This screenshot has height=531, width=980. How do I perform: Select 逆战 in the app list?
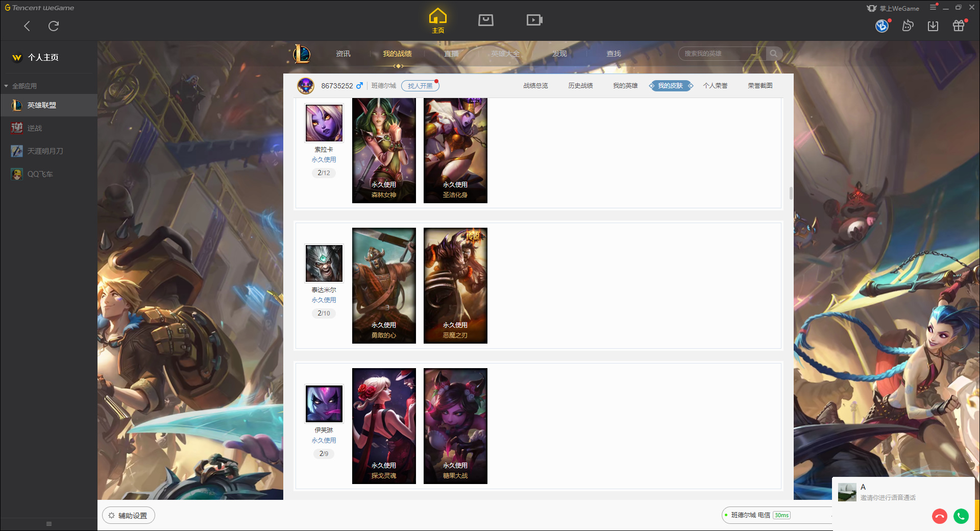[x=48, y=128]
